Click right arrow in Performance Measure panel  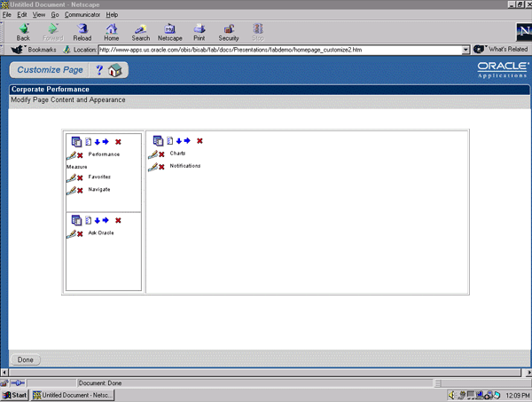tap(106, 142)
